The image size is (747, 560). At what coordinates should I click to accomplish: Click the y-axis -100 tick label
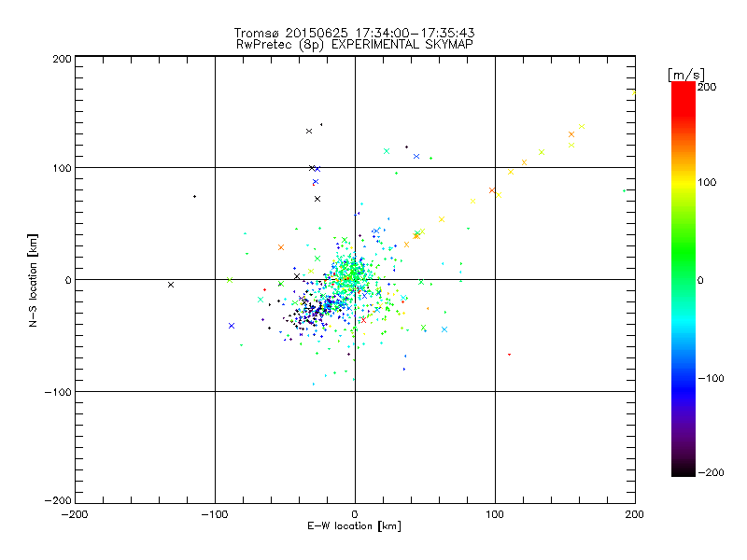click(58, 392)
